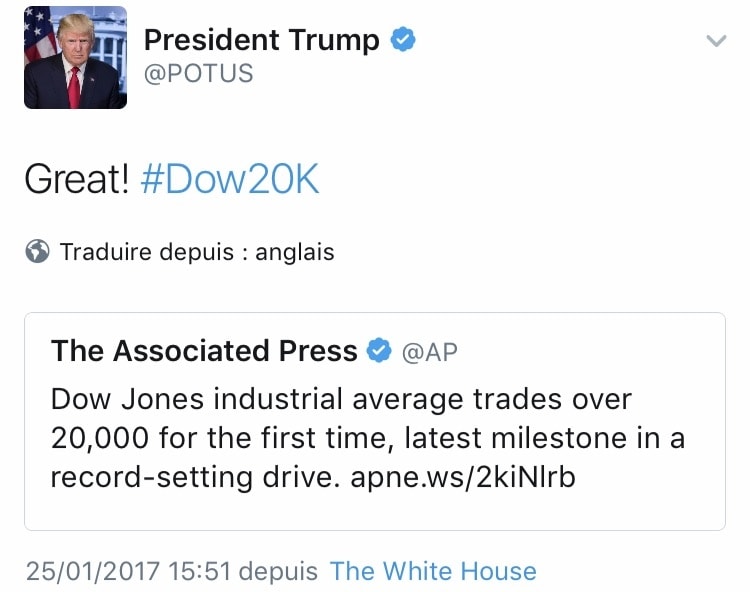
Task: Click the word "anglais" in translate line
Action: tap(294, 252)
